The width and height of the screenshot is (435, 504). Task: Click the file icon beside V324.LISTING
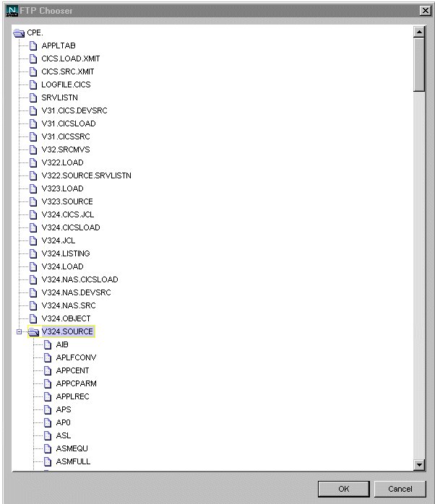click(x=33, y=253)
